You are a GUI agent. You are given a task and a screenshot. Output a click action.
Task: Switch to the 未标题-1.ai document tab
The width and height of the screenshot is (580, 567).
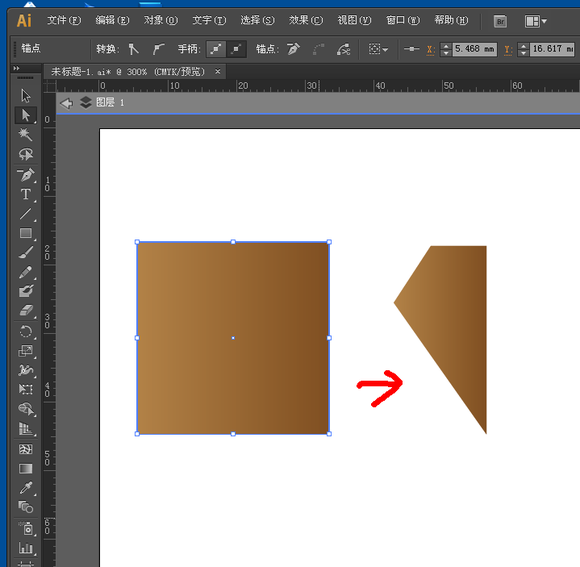[x=128, y=72]
